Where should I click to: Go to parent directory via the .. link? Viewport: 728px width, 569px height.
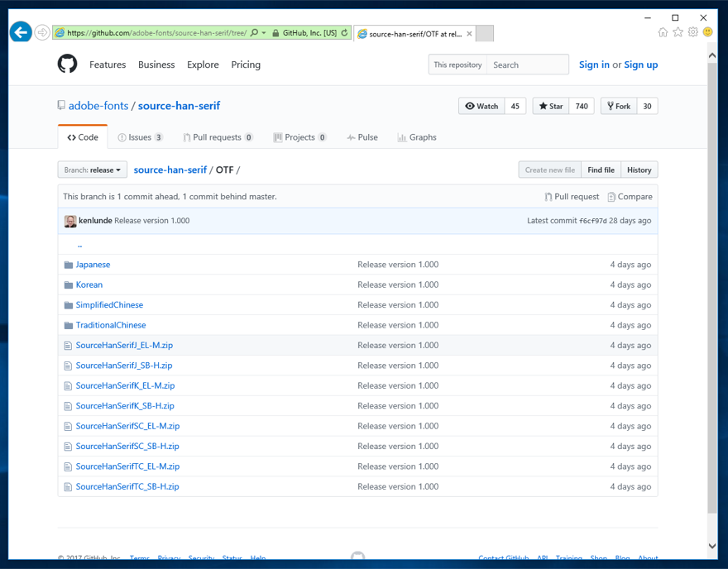80,245
